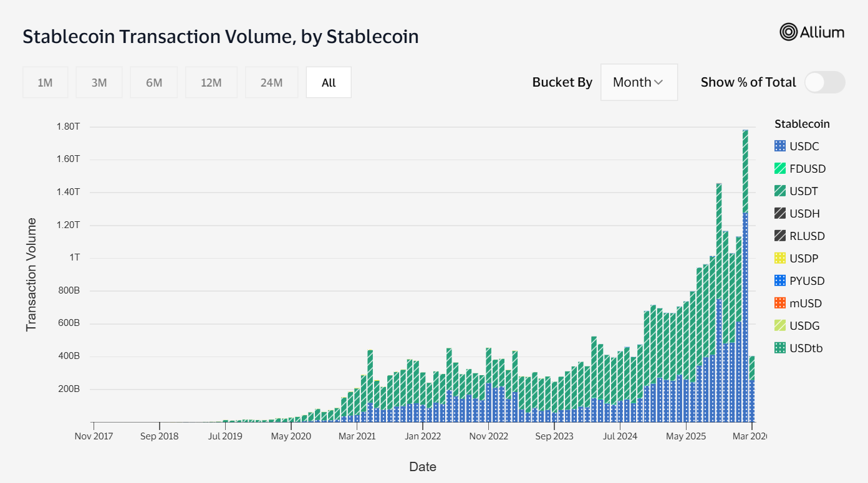Click the RLUSD legend swatch icon
The width and height of the screenshot is (868, 483).
[779, 236]
